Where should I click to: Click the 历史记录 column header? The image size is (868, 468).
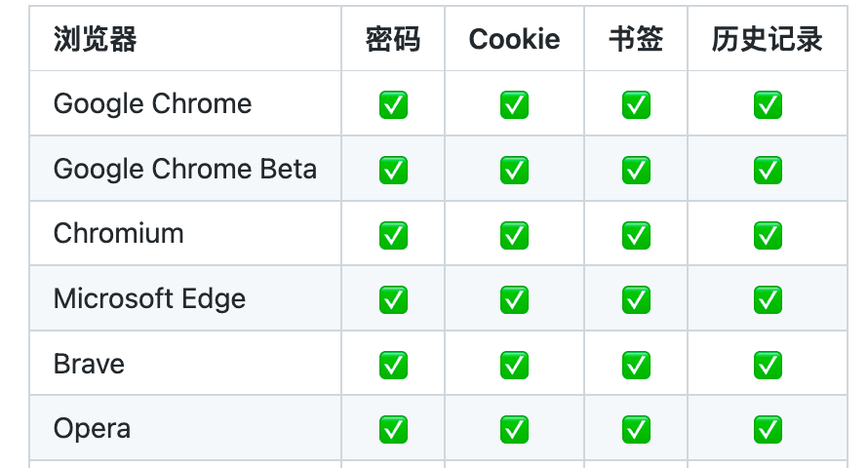coord(768,39)
